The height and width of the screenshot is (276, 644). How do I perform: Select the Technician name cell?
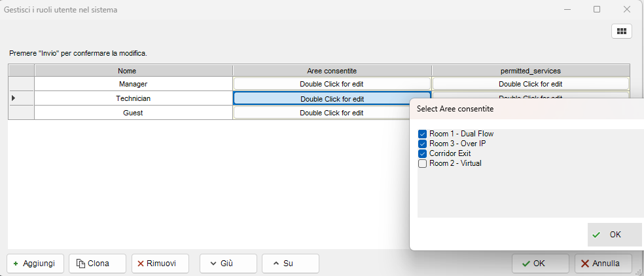coord(133,98)
